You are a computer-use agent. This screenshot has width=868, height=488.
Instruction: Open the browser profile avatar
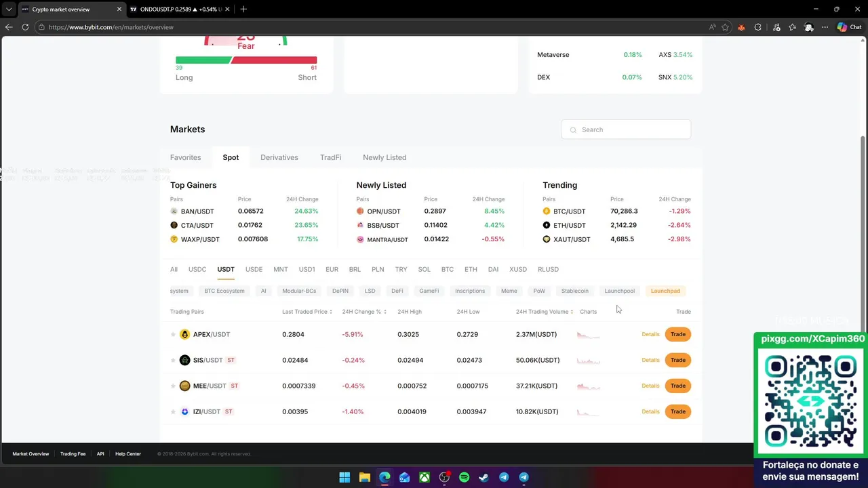(x=809, y=27)
